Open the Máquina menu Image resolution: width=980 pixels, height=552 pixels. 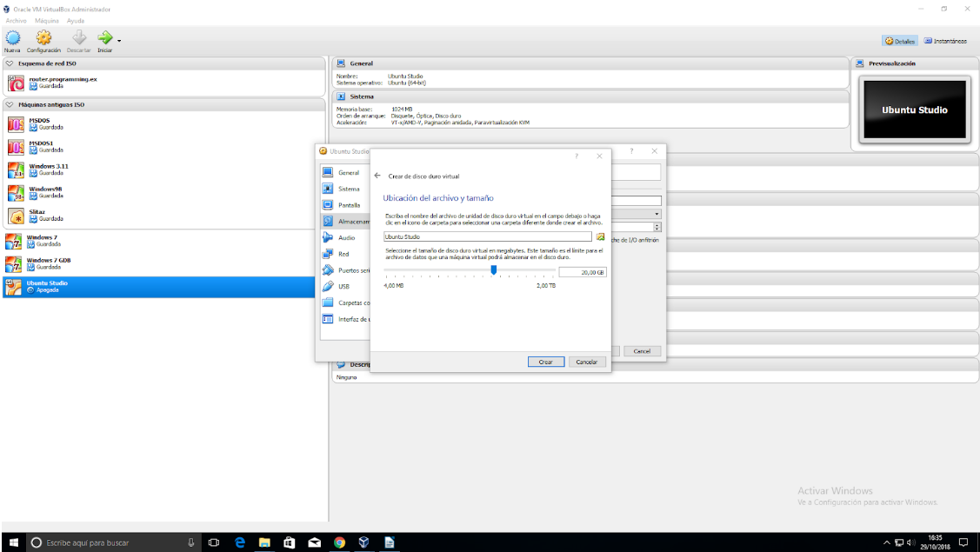(x=47, y=19)
